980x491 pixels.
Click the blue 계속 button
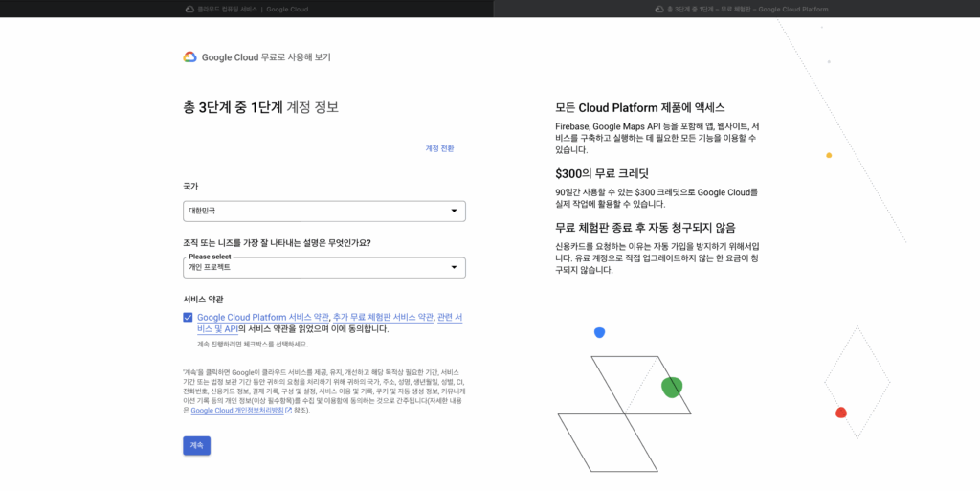pos(196,445)
